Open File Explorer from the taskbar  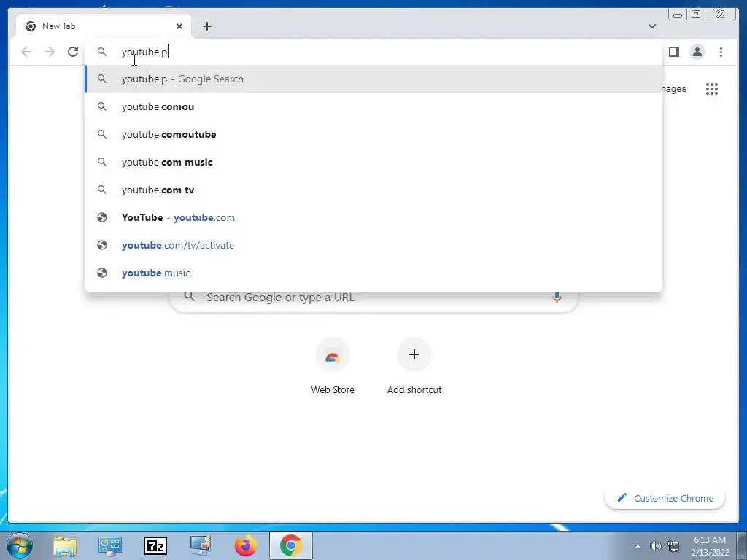(x=65, y=545)
